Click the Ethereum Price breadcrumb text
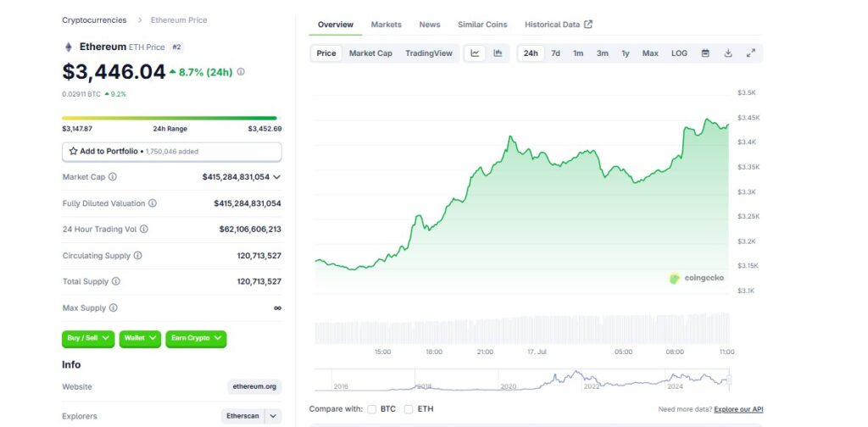The height and width of the screenshot is (427, 868). (x=179, y=20)
